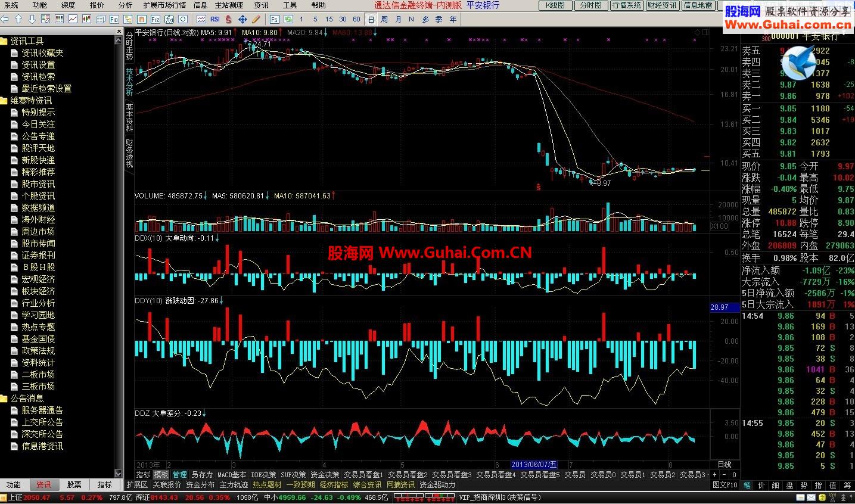This screenshot has height=504, width=855.
Task: Click the up-down index bar icon in status bar
Action: click(x=424, y=497)
